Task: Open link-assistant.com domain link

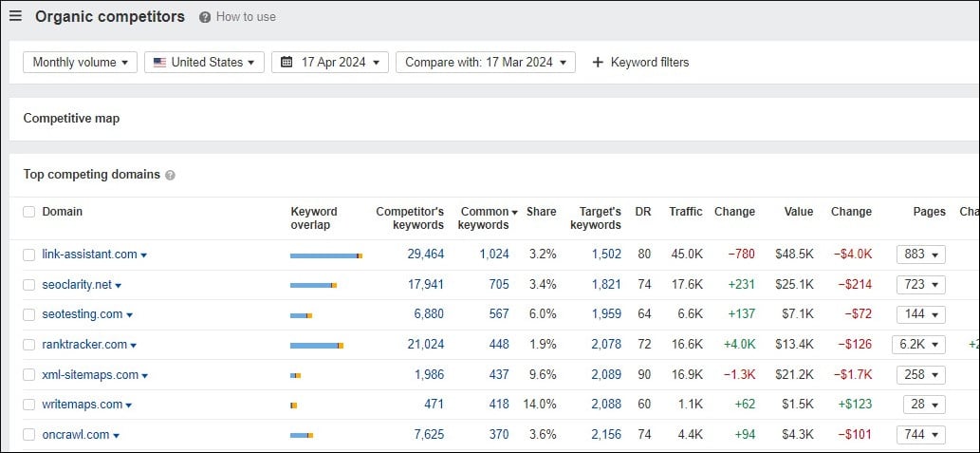Action: click(89, 254)
